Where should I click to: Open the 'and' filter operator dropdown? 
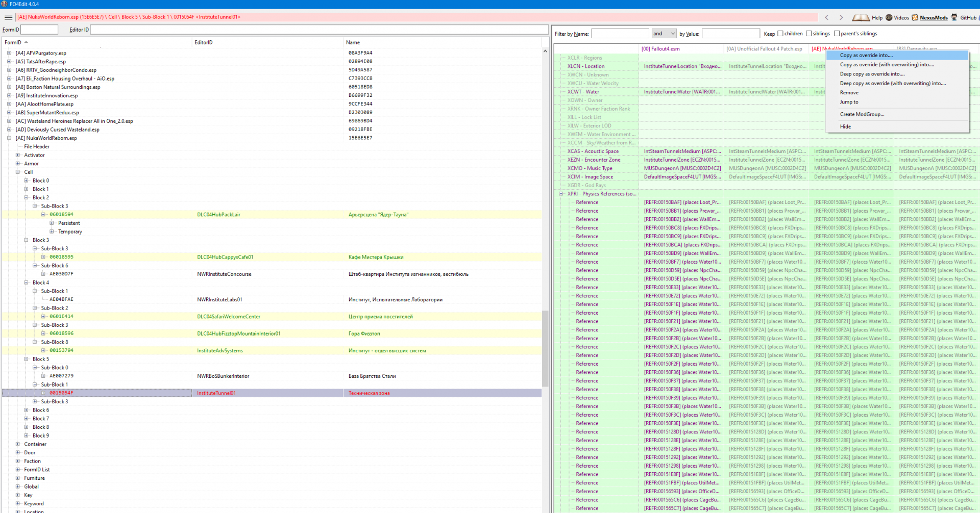(664, 34)
